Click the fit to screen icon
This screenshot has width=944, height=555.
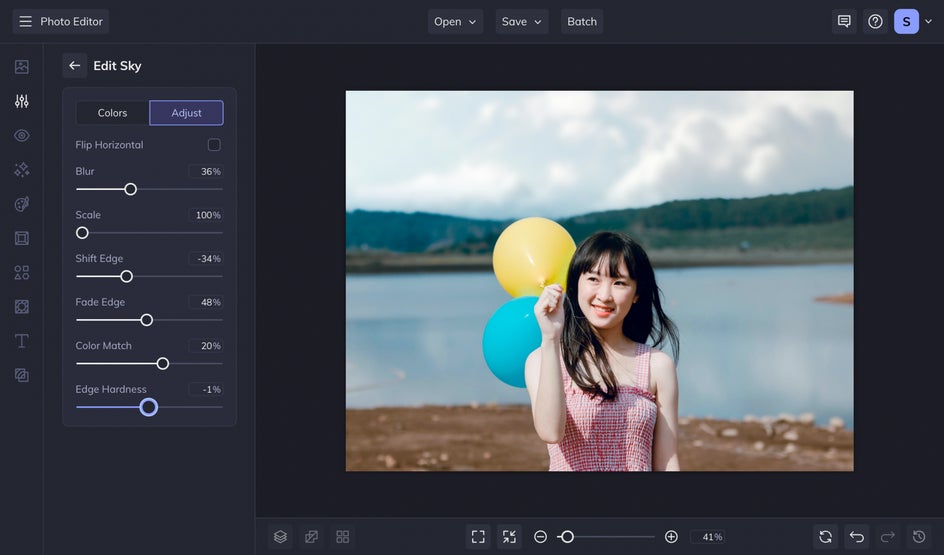click(478, 536)
